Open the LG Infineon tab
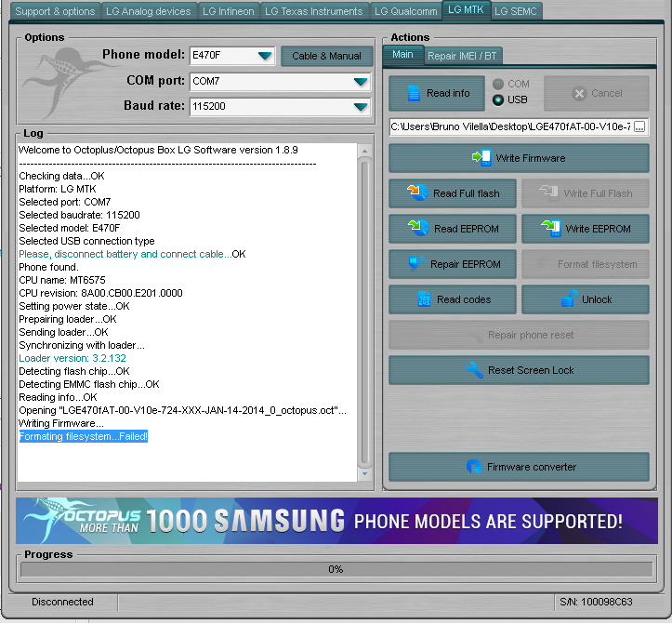This screenshot has width=672, height=624. tap(228, 11)
